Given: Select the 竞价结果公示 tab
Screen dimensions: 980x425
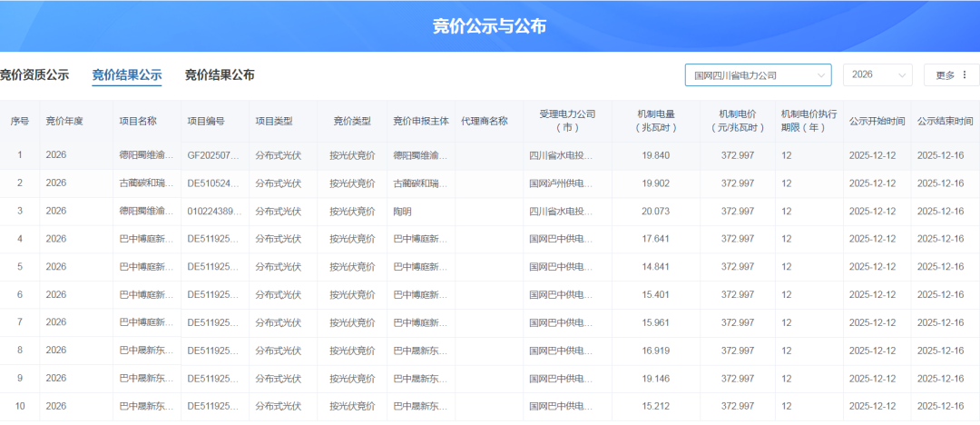Looking at the screenshot, I should [x=127, y=75].
